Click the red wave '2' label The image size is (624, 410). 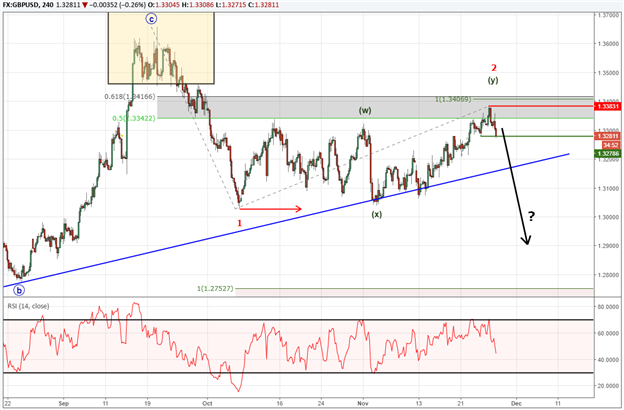tap(494, 68)
